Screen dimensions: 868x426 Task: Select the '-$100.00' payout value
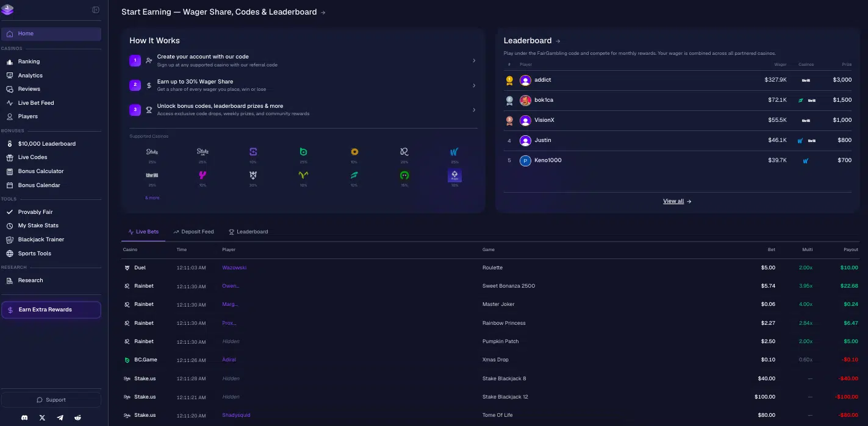click(x=847, y=397)
